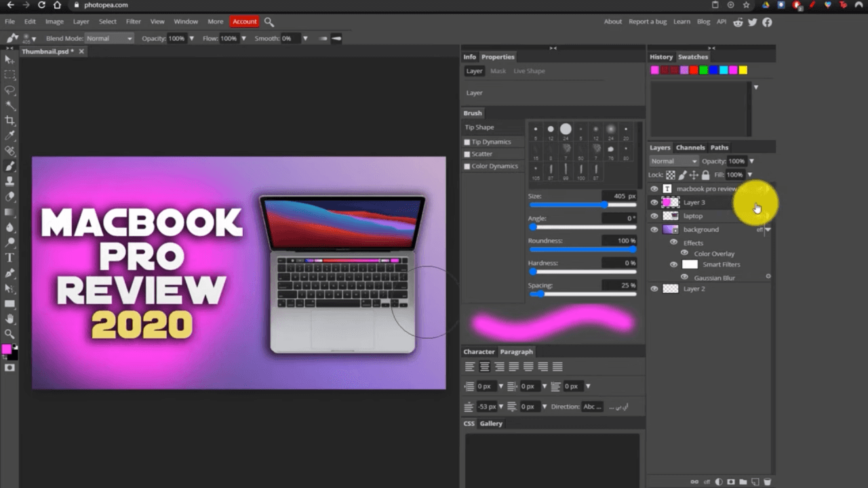Toggle Color Overlay effect visibility
The height and width of the screenshot is (488, 868).
click(684, 253)
